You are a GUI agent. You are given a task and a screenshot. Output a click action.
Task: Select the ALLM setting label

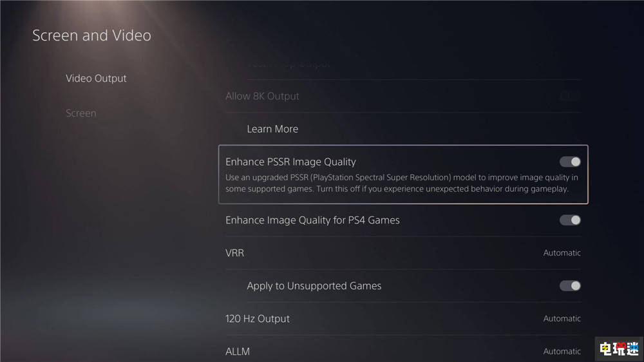238,351
